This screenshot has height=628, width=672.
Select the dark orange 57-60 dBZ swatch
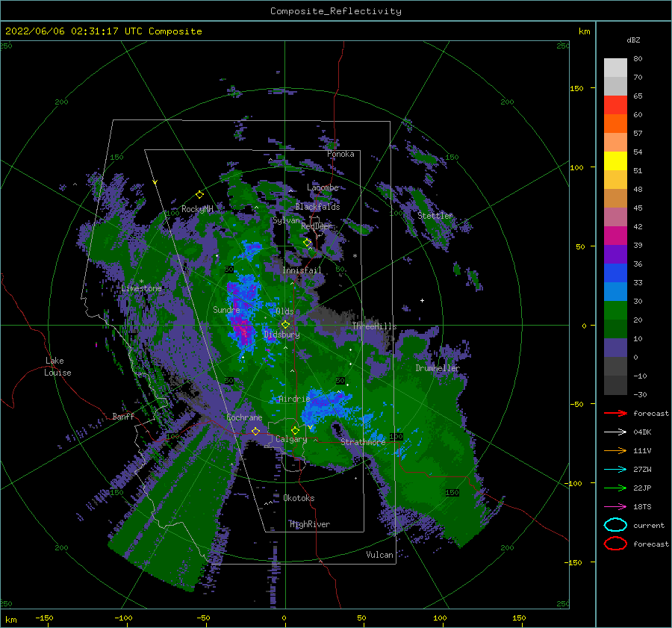(615, 123)
